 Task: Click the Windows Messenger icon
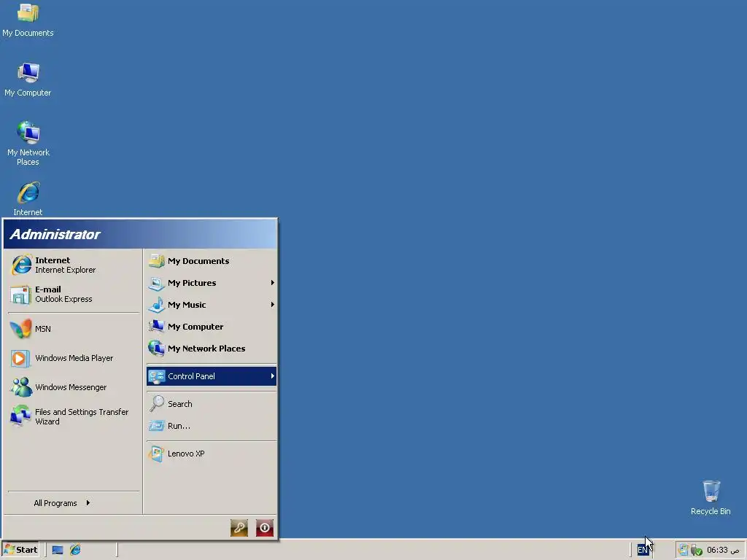tap(20, 387)
